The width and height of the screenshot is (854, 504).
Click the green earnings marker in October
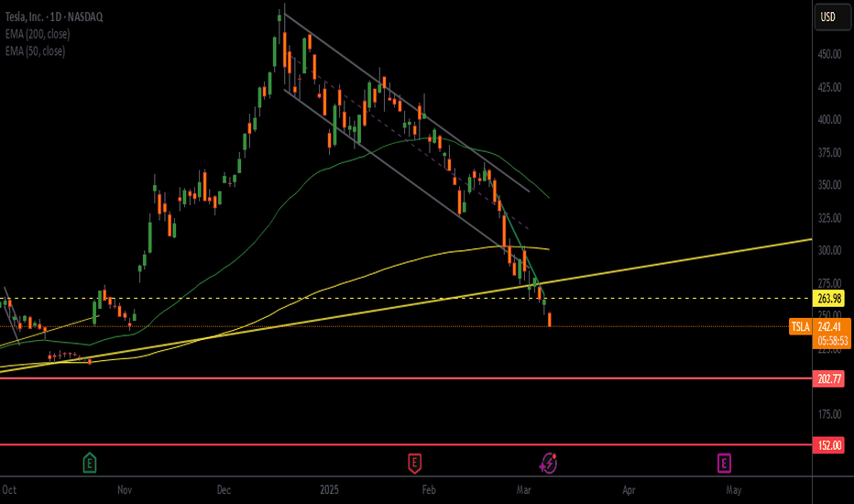point(90,463)
